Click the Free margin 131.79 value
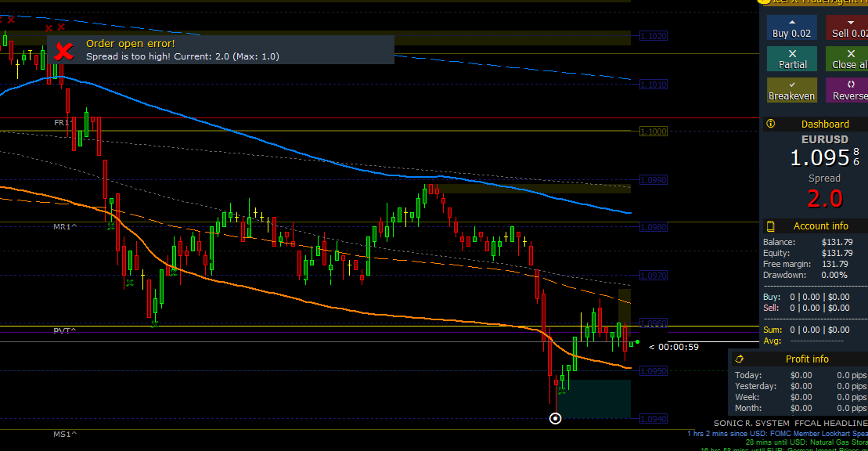The height and width of the screenshot is (451, 868). (x=835, y=265)
